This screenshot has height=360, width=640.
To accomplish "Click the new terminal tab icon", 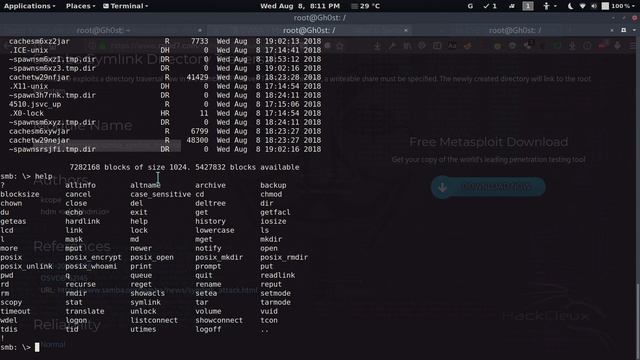I will [624, 30].
